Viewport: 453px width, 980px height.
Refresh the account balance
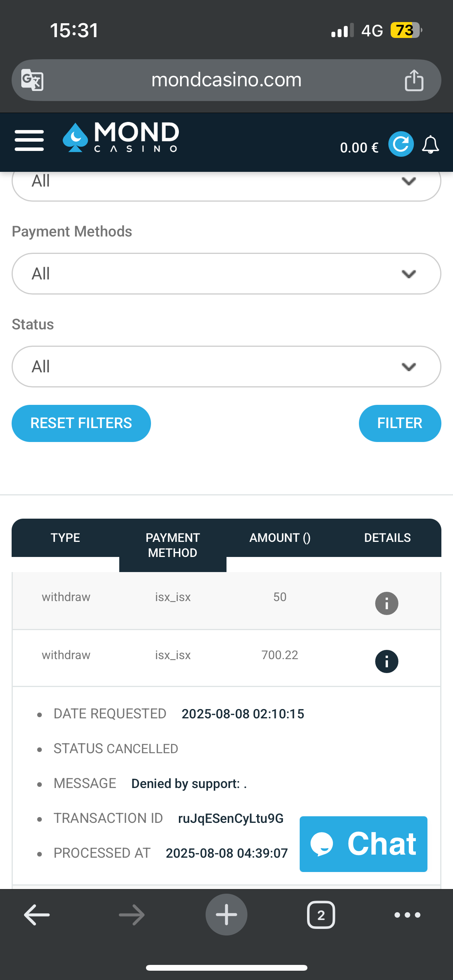[x=401, y=144]
